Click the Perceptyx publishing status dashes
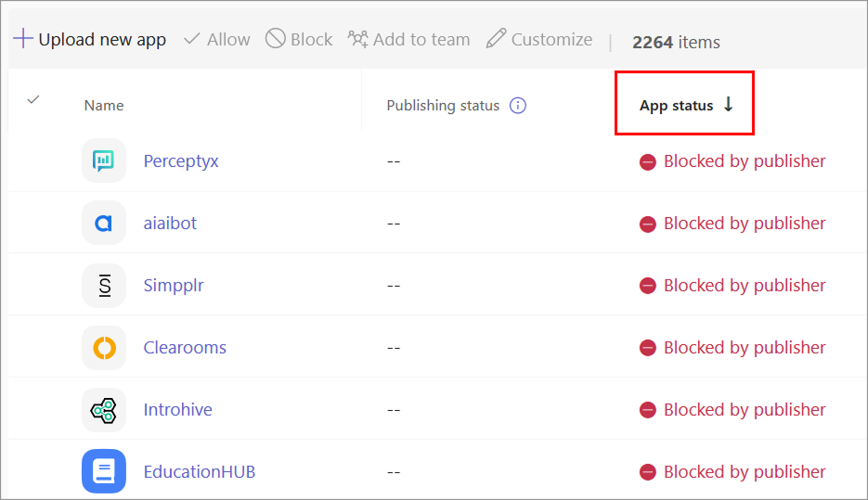The image size is (868, 500). (x=394, y=161)
